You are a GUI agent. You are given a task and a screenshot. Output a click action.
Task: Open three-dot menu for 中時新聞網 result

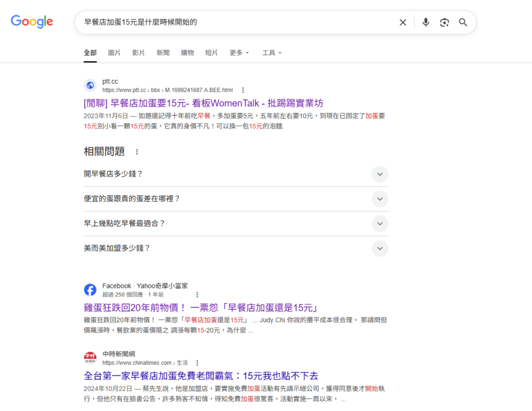pos(197,363)
